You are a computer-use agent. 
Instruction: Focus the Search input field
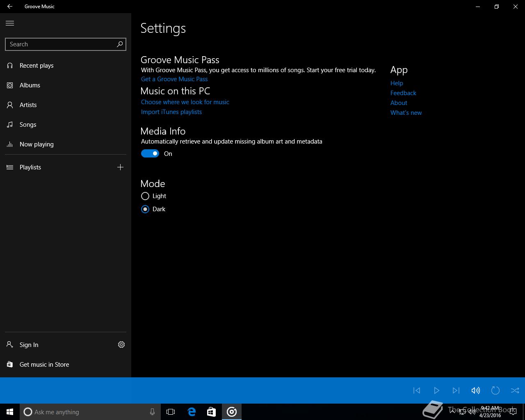pyautogui.click(x=65, y=44)
